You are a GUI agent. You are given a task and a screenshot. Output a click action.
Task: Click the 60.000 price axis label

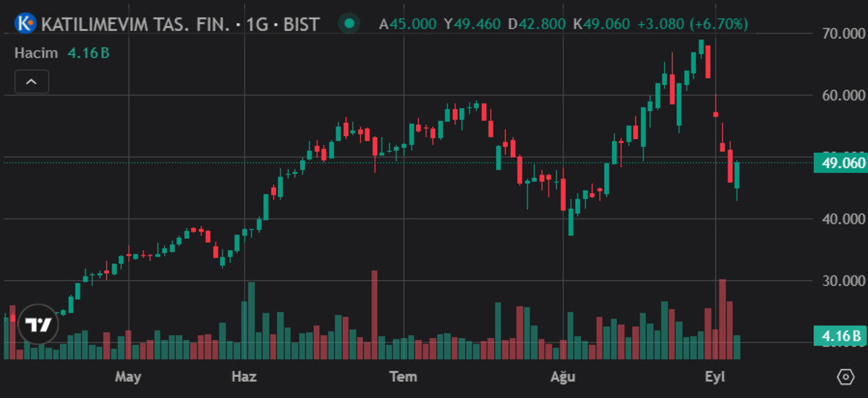(x=843, y=96)
